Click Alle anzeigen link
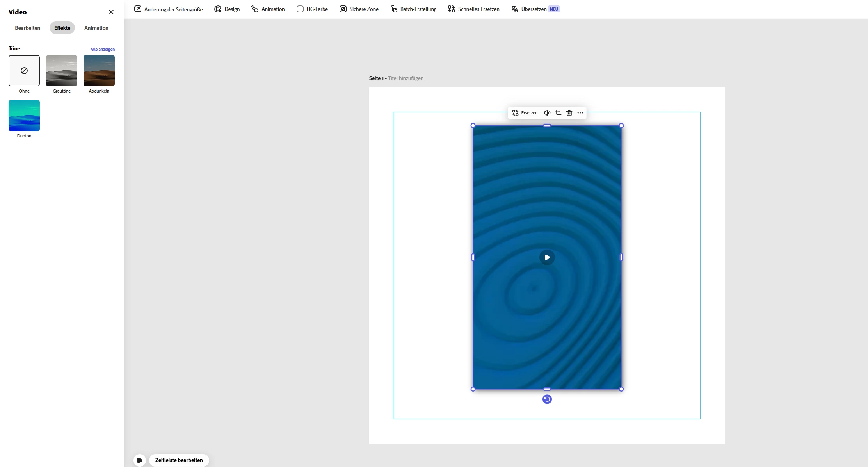Viewport: 868px width, 467px height. click(x=102, y=49)
